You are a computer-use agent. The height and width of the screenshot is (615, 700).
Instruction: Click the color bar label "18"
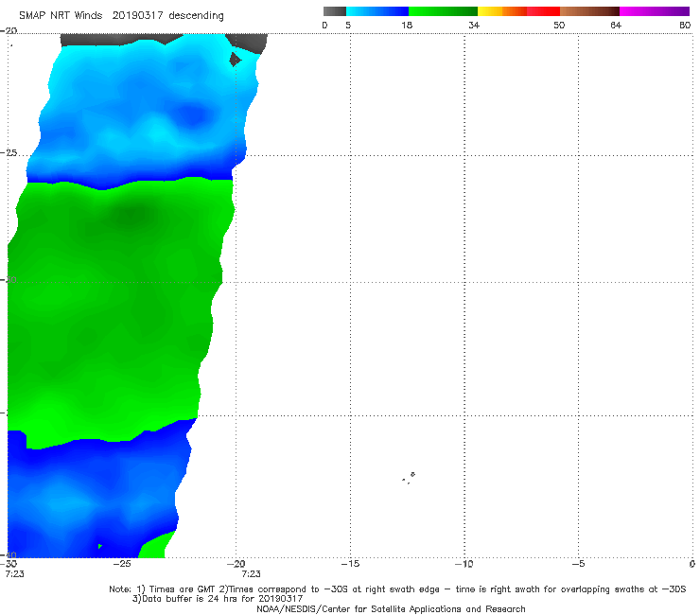pyautogui.click(x=407, y=25)
